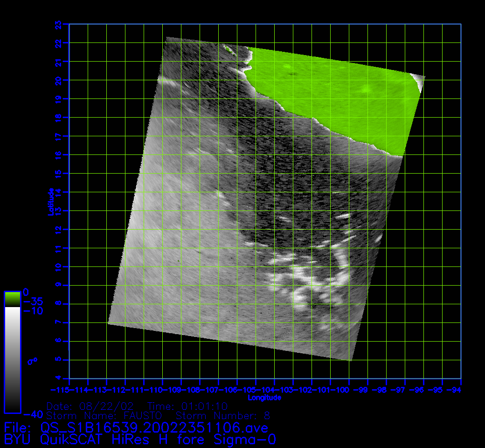
Task: Click the green segment of the color bar
Action: pos(12,299)
